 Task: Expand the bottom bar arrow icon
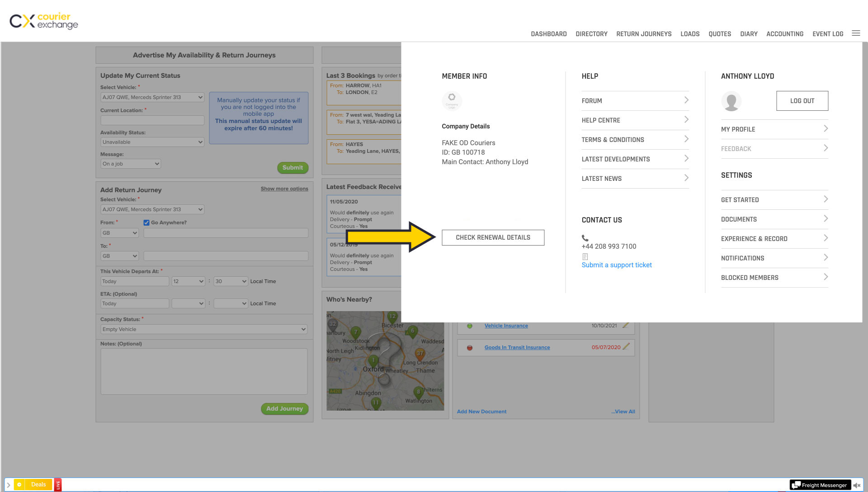8,485
